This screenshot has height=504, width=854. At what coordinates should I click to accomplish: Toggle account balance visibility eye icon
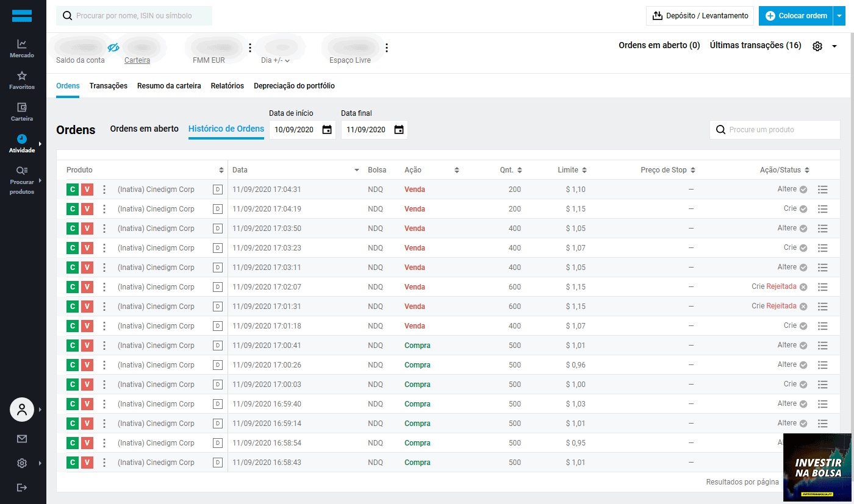(x=113, y=48)
